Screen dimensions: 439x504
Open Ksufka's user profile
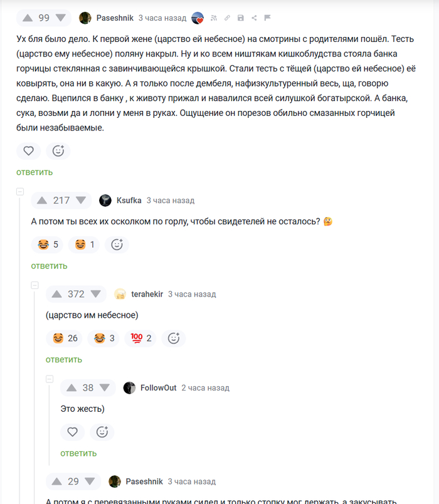(129, 200)
